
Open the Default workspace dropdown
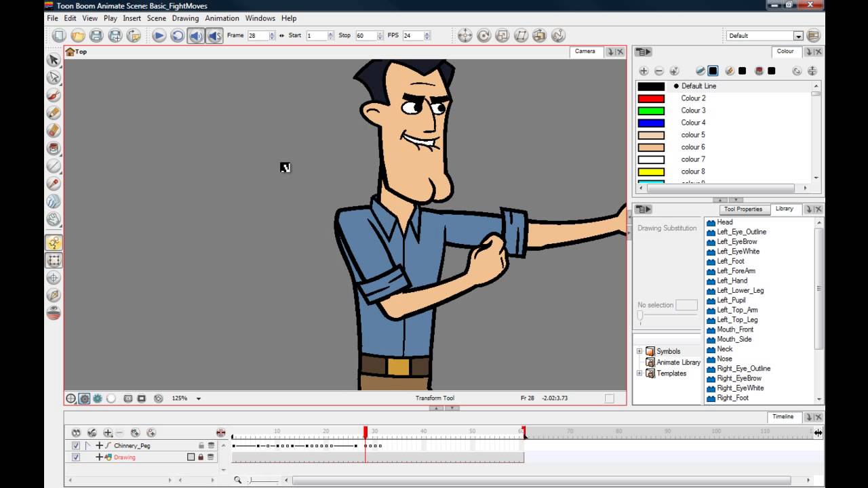click(x=798, y=36)
